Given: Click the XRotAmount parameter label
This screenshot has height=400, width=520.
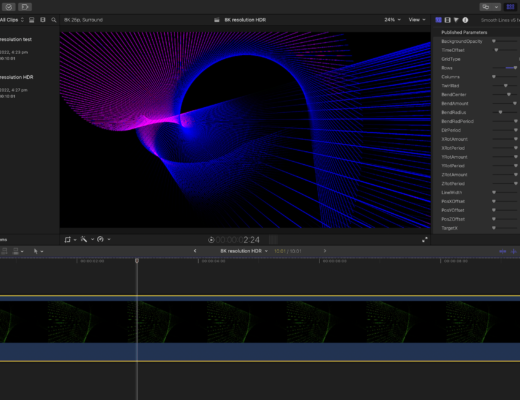Looking at the screenshot, I should (454, 139).
